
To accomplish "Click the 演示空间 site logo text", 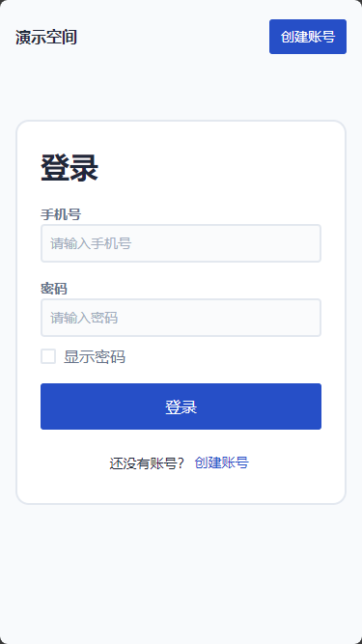I will tap(46, 37).
